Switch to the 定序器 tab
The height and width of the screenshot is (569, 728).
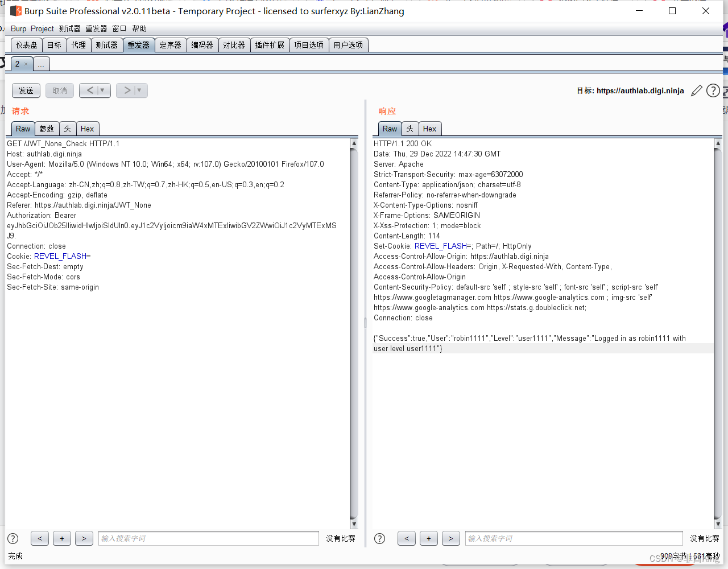click(x=171, y=45)
